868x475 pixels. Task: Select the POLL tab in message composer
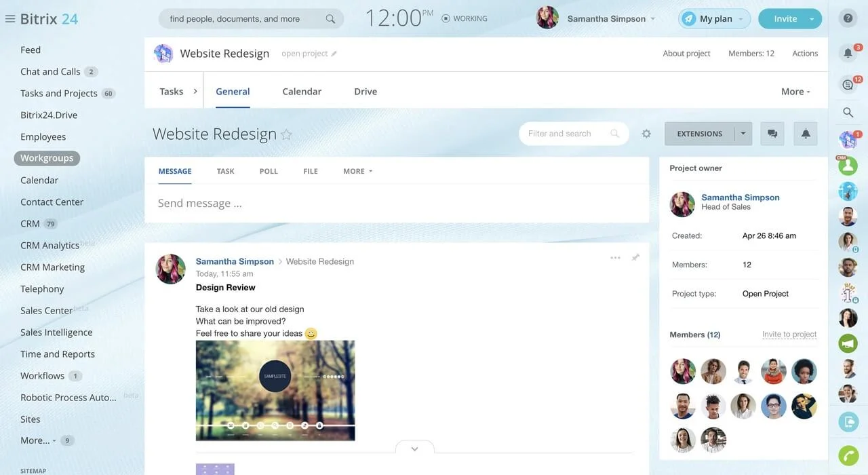click(269, 171)
